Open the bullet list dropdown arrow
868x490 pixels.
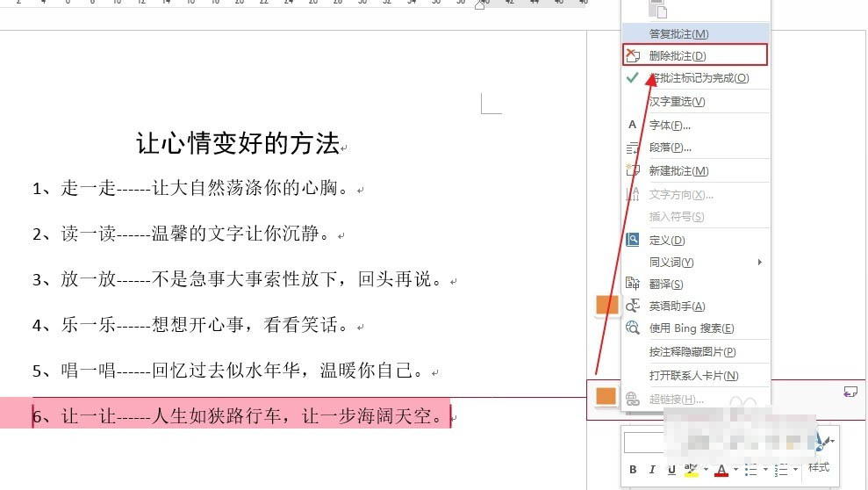click(x=766, y=471)
